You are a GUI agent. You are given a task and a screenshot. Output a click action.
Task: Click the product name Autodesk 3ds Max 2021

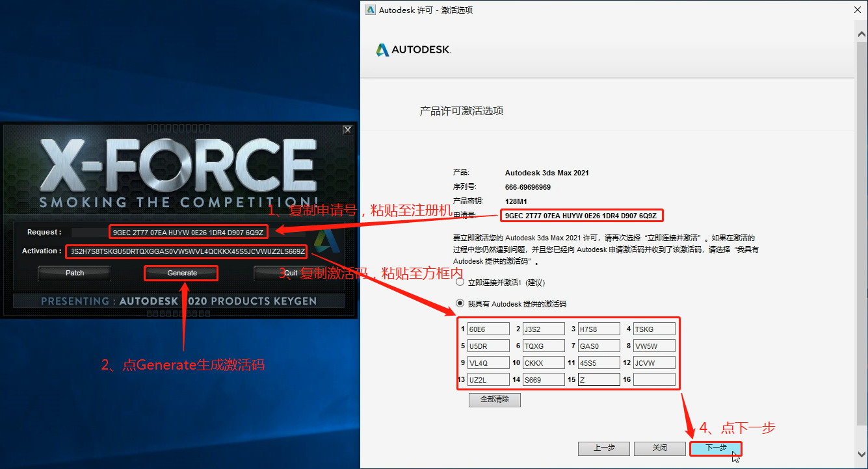click(547, 173)
